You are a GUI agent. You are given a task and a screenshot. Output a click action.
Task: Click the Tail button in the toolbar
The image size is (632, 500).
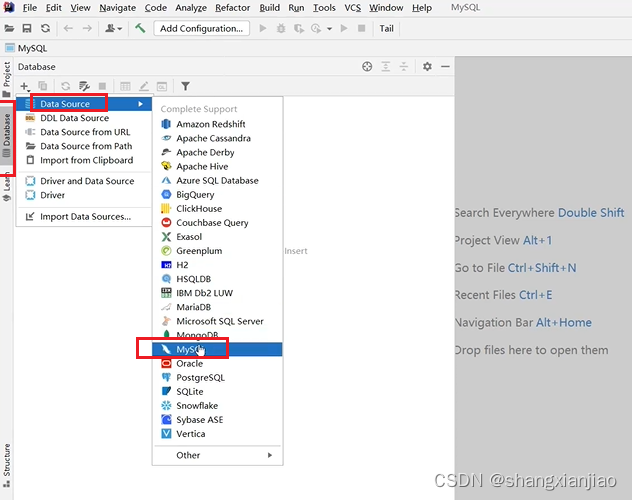coord(386,28)
